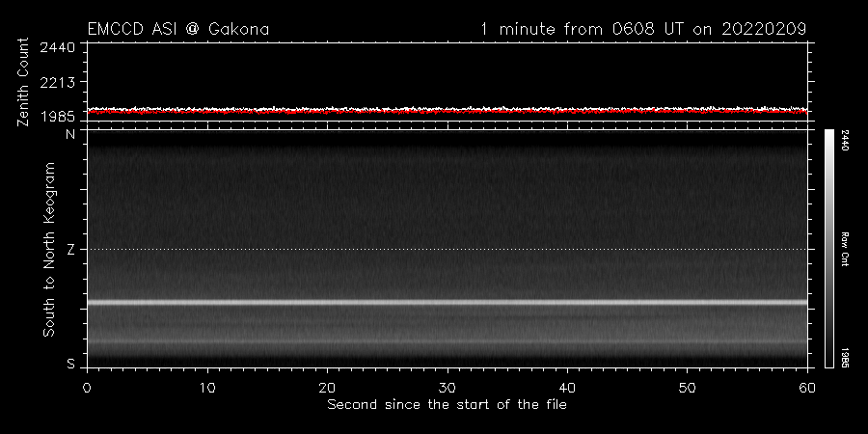Click the "1 minute from 0608 UT on 20220209" heading

(643, 29)
